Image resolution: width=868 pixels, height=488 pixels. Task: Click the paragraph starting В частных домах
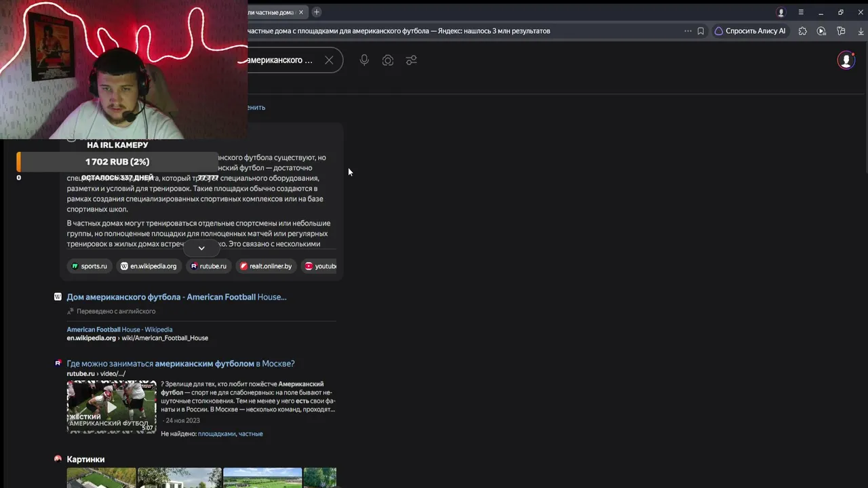click(x=199, y=233)
